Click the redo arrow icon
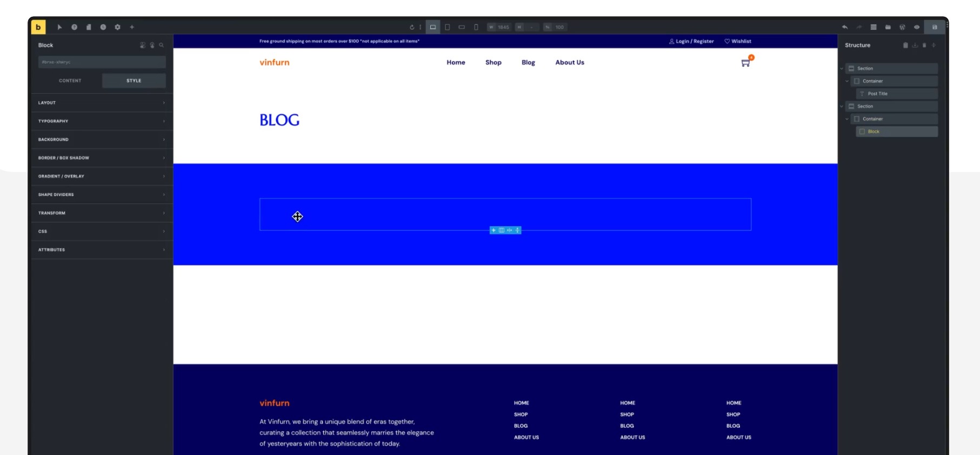Screen dimensions: 980x455 coord(859,27)
